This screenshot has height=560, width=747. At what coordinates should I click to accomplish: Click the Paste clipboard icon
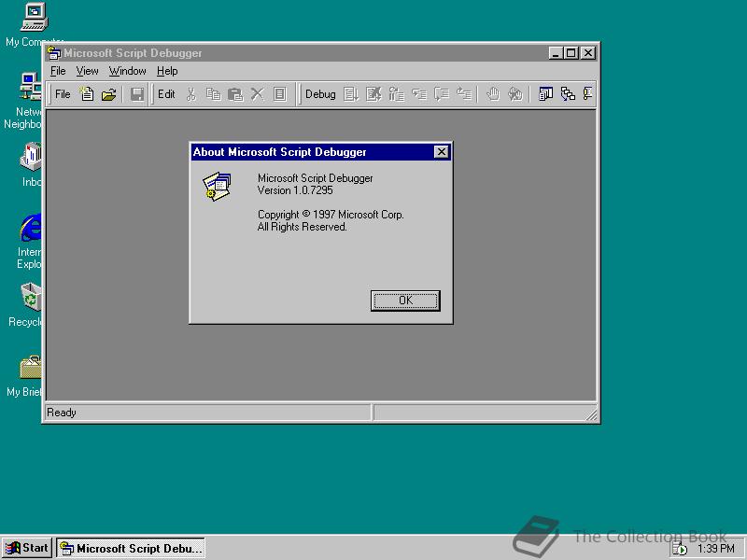(235, 94)
